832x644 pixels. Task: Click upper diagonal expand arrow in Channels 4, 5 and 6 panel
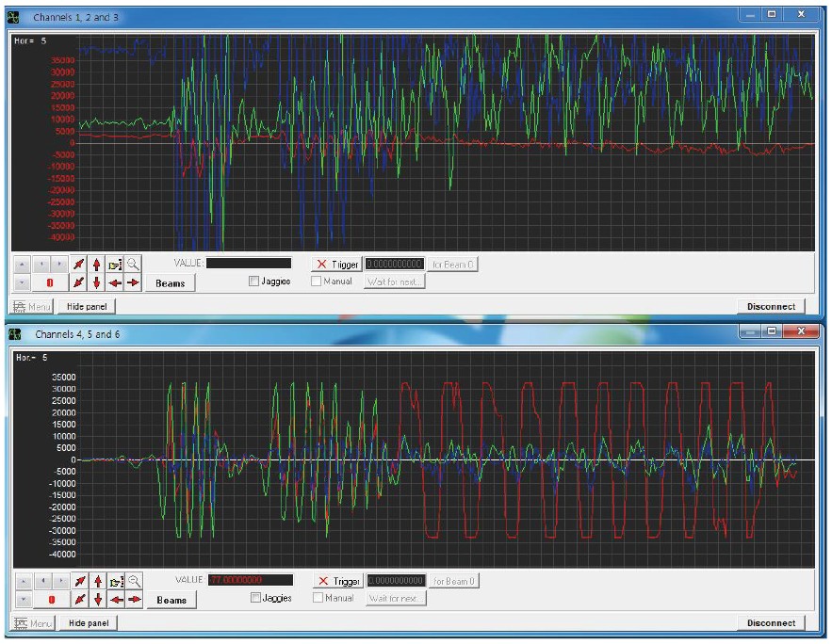[80, 581]
